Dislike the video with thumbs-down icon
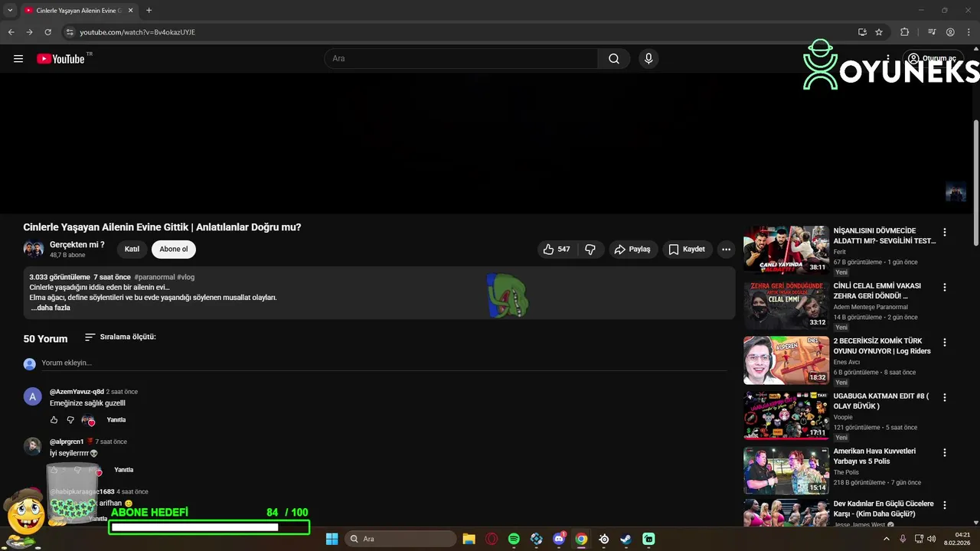 click(590, 249)
